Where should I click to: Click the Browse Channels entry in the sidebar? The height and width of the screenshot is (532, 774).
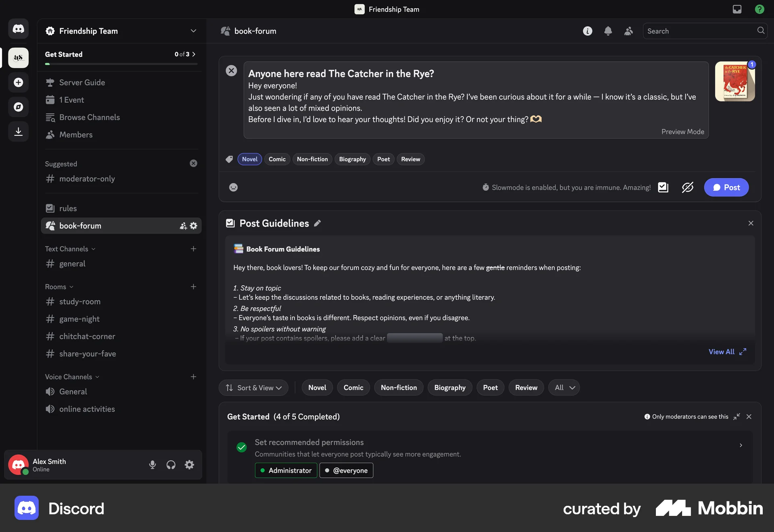89,117
